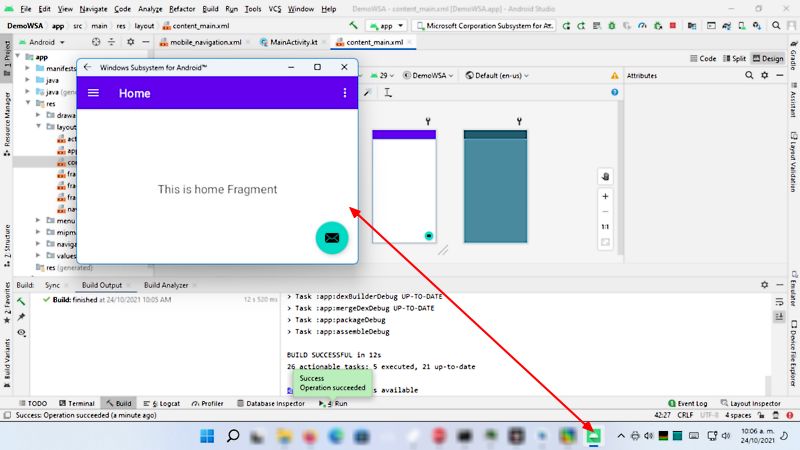Click the Profile app gauge icon
The image size is (800, 450).
tap(642, 26)
